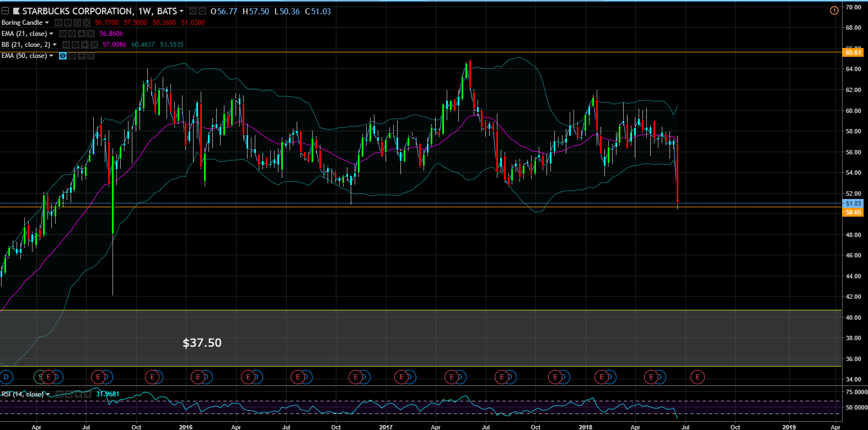Toggle visibility of the Starbucks main series
This screenshot has width=868, height=430.
(x=192, y=11)
